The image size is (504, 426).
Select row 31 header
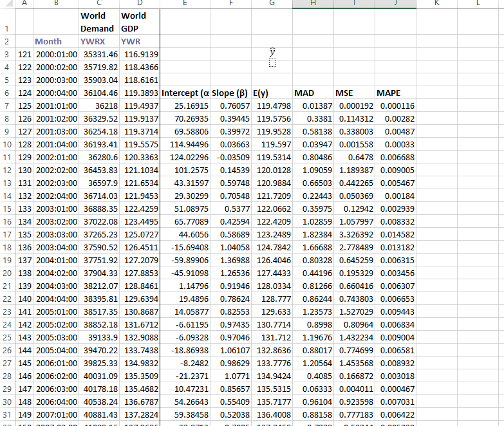7,415
